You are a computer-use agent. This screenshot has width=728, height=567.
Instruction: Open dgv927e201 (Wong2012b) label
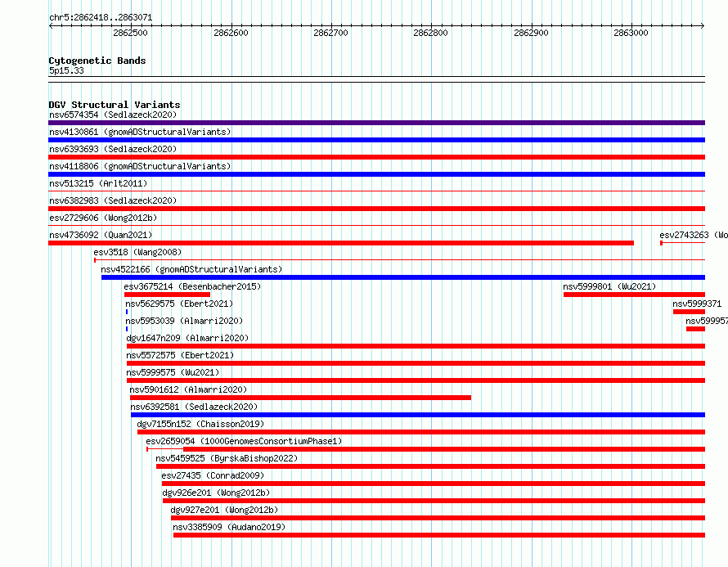pyautogui.click(x=224, y=510)
